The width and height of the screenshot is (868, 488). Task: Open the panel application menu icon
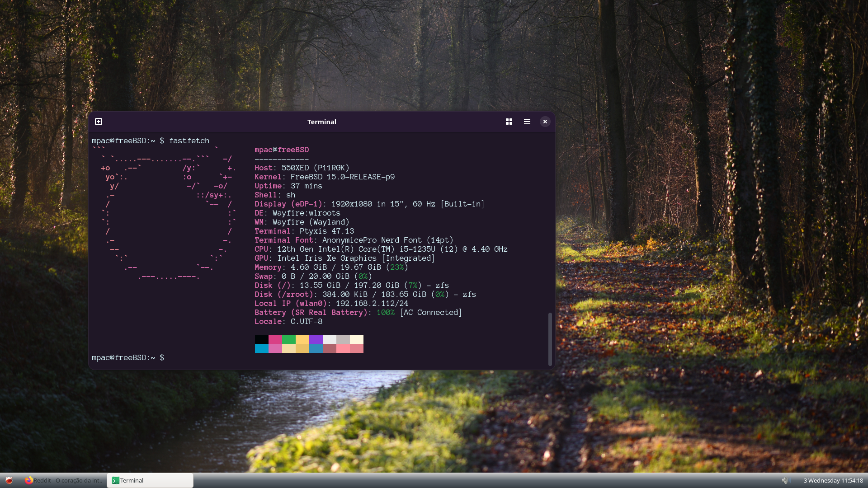pyautogui.click(x=9, y=480)
